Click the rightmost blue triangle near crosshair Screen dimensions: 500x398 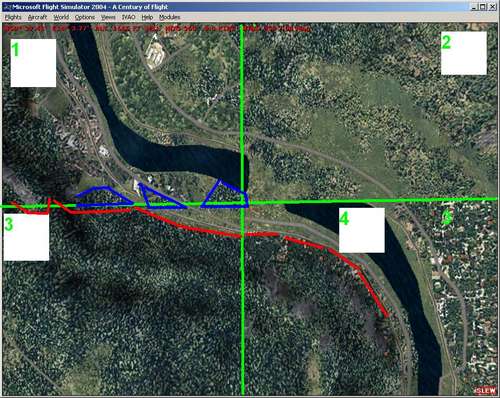[x=225, y=194]
